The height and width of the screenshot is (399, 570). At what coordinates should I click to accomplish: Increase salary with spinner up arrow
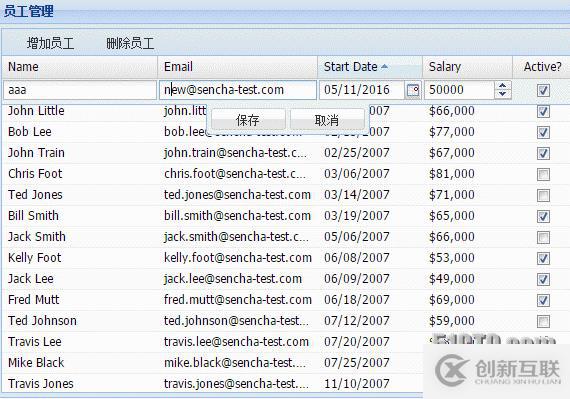pos(502,86)
